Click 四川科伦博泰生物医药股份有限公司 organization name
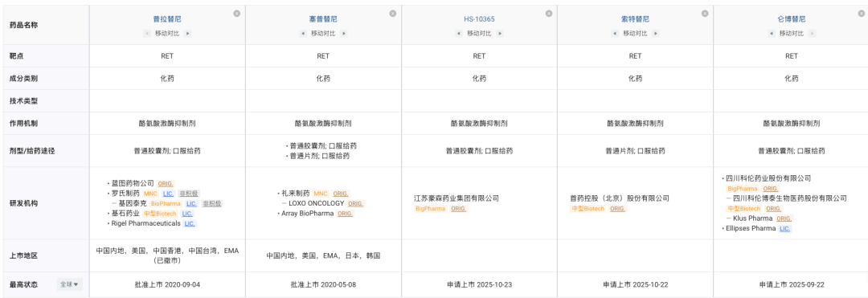This screenshot has width=868, height=298. tap(790, 198)
